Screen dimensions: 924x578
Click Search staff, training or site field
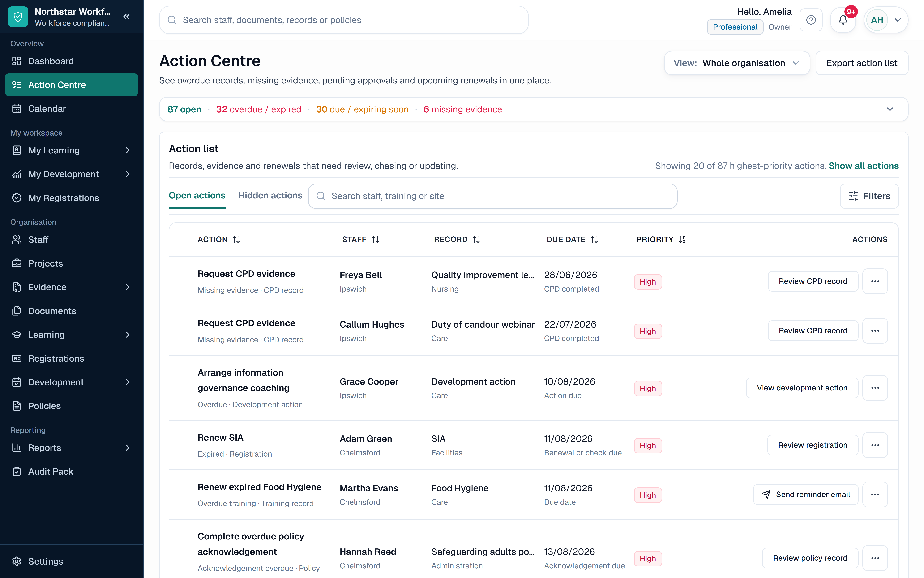492,196
